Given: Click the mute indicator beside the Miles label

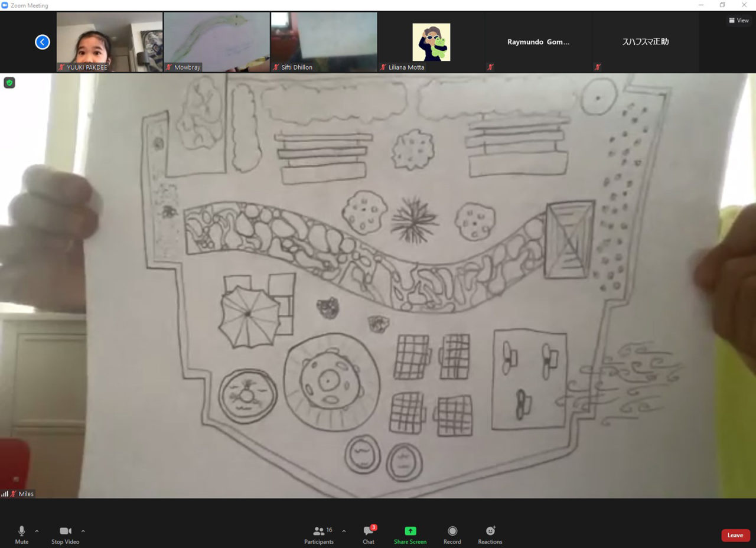Looking at the screenshot, I should click(x=13, y=494).
